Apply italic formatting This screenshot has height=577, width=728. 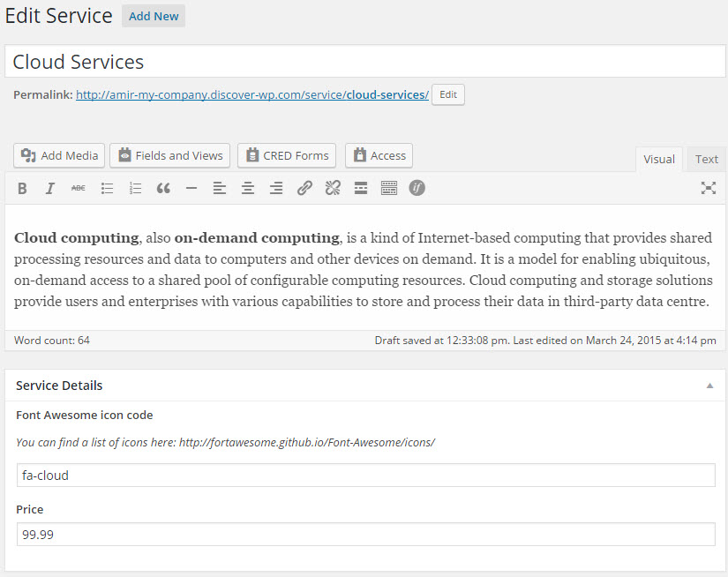pos(50,188)
